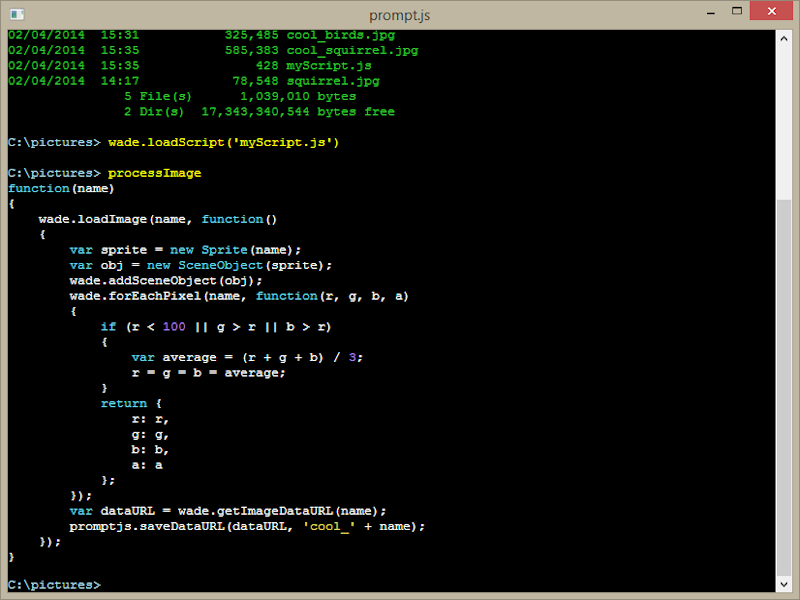Click the 14:17 timestamp
Image resolution: width=800 pixels, height=600 pixels.
119,81
